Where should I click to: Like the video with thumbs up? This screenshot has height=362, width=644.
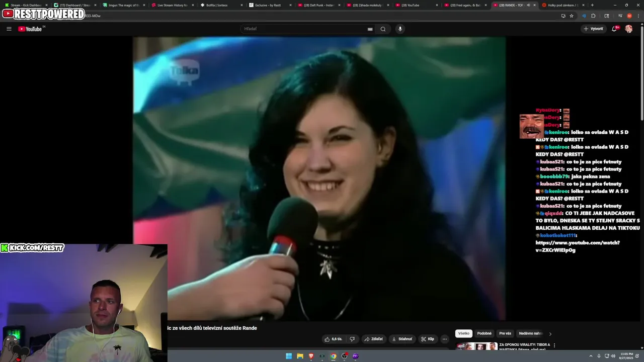click(x=334, y=339)
